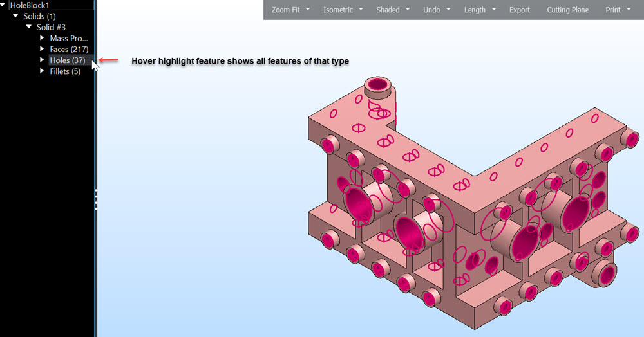
Task: Click the Undo toolbar button
Action: point(431,10)
